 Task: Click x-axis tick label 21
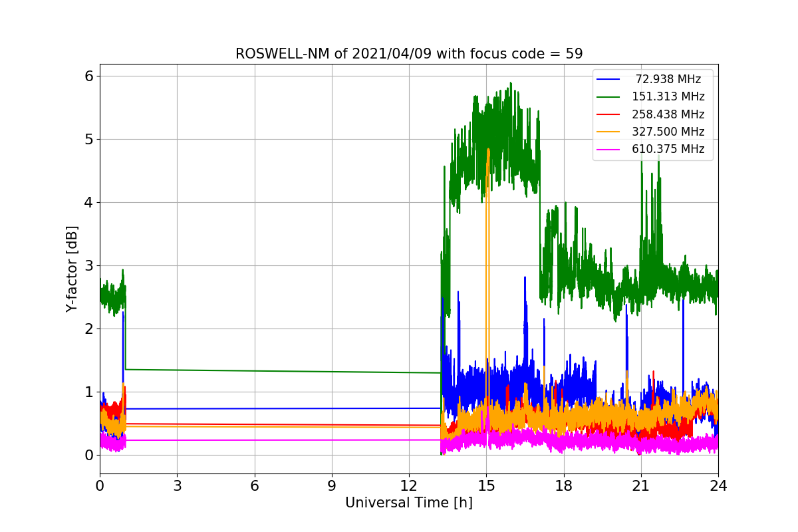tap(641, 486)
